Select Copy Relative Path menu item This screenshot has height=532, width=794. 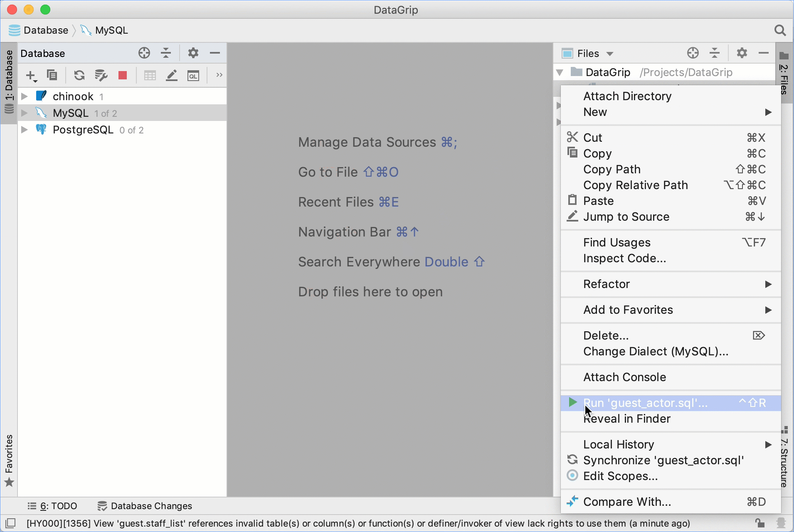click(671, 185)
